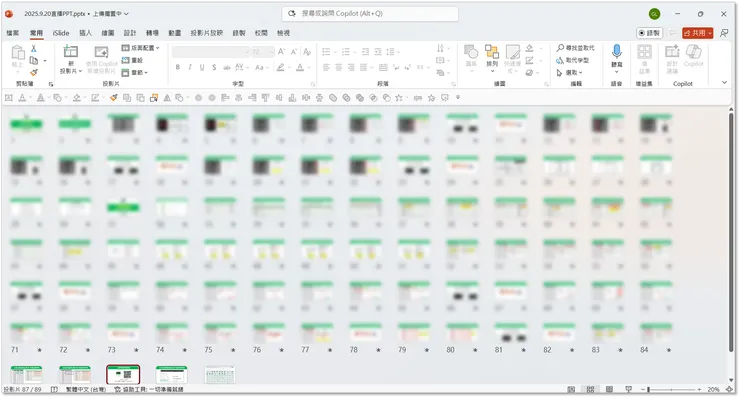Switch to the 檢視 (View) tab
This screenshot has height=398, width=740.
point(283,33)
